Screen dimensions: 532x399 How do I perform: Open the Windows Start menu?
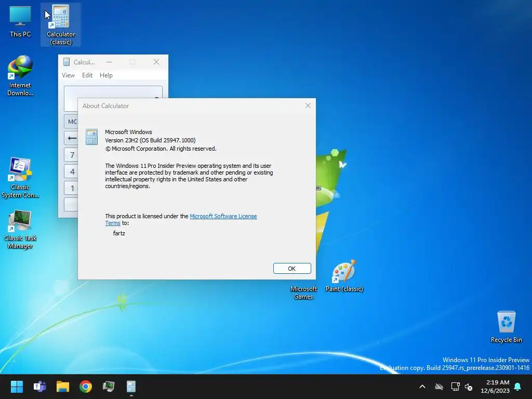click(x=17, y=387)
